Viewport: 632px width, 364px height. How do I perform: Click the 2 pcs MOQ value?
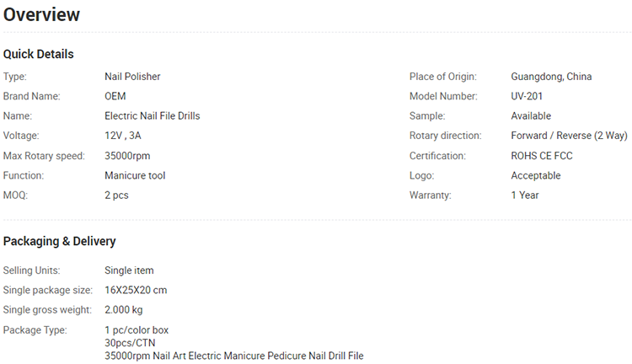click(x=116, y=195)
